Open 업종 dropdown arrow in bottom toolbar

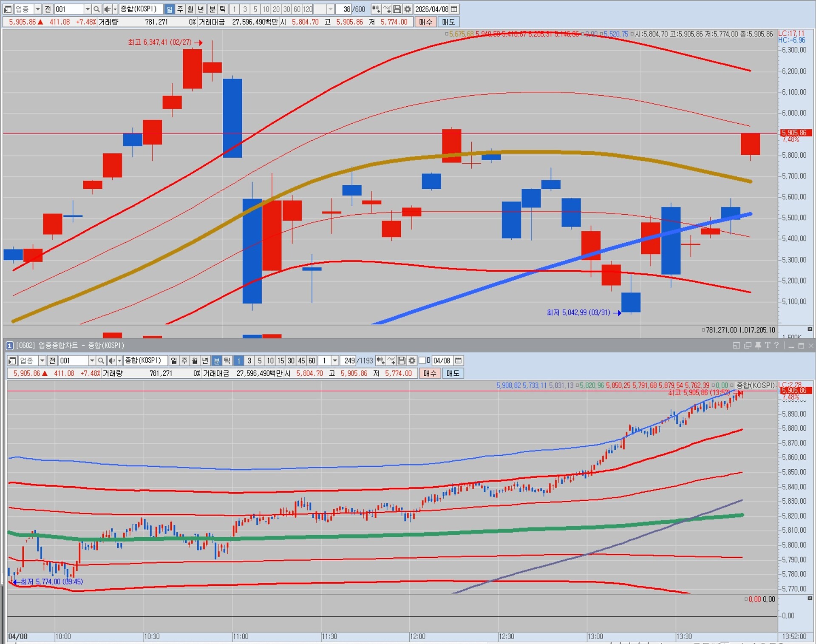pyautogui.click(x=42, y=360)
